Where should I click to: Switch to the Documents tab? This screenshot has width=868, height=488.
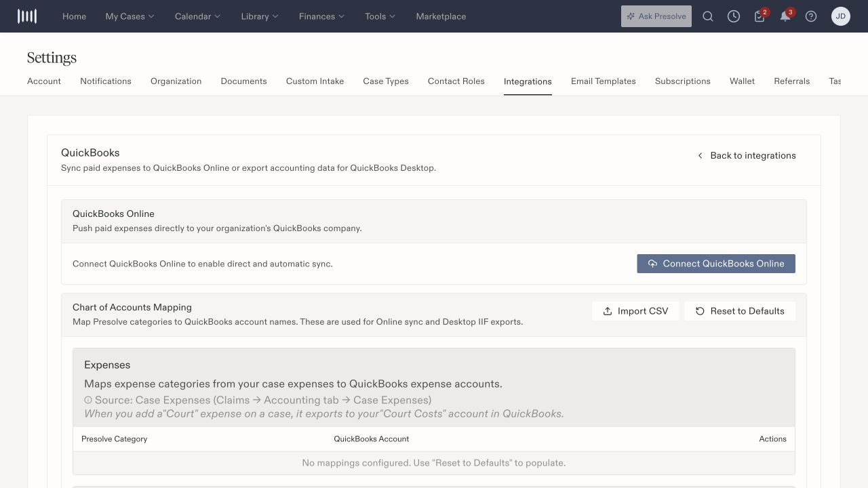point(243,81)
